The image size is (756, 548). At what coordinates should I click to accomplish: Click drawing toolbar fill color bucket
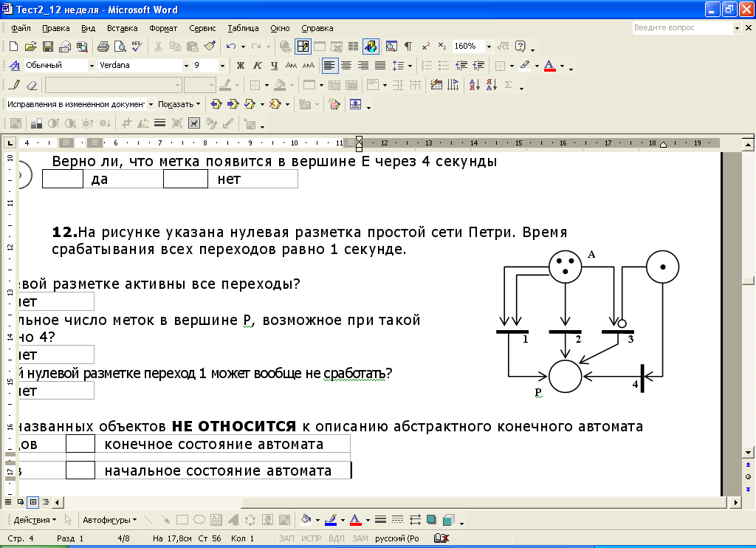point(306,520)
